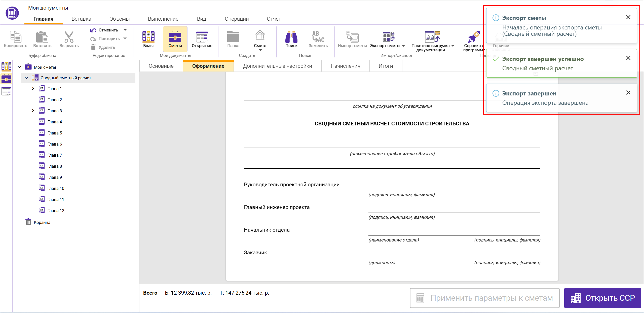
Task: Open the Операции ribbon tab
Action: click(x=237, y=19)
